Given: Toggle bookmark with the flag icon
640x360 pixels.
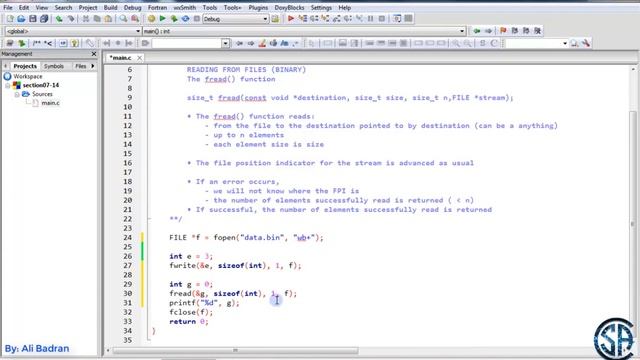Looking at the screenshot, I should [x=503, y=31].
